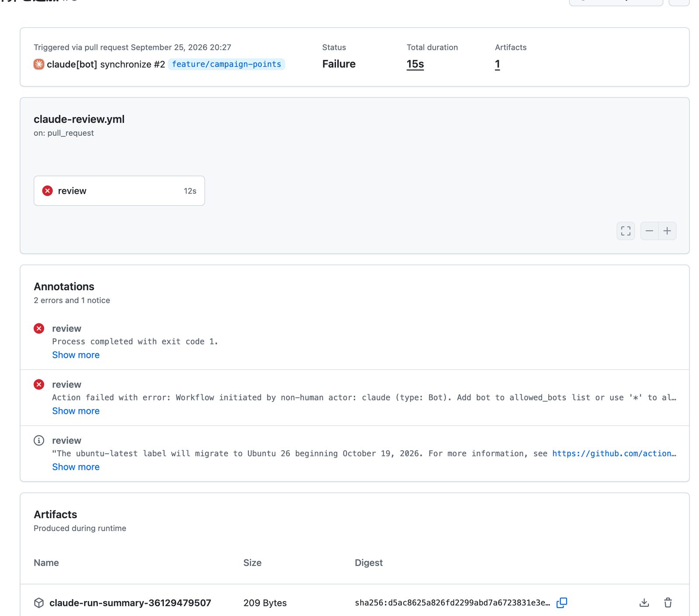Click the '2 errors and 1 notice' summary
Screen dimensions: 699x616
72,300
